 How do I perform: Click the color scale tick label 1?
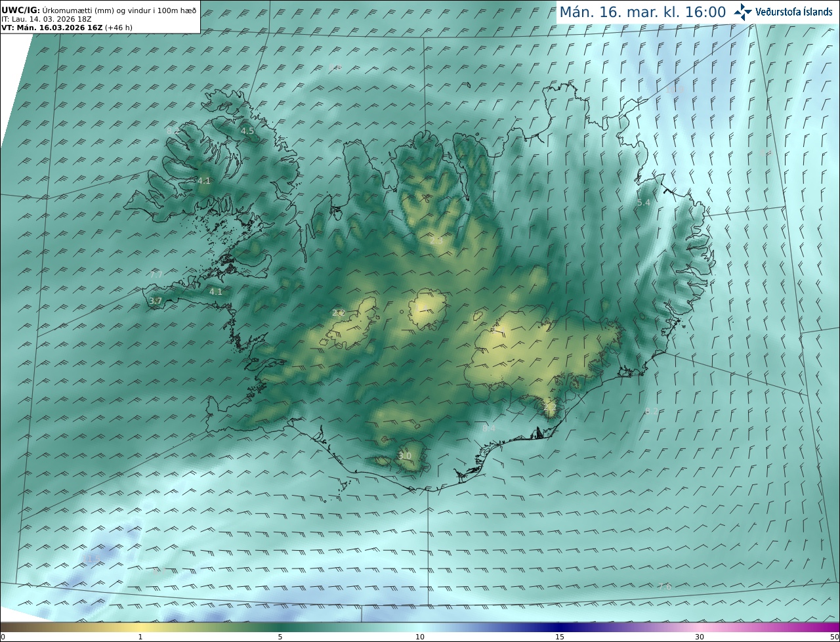(x=140, y=637)
